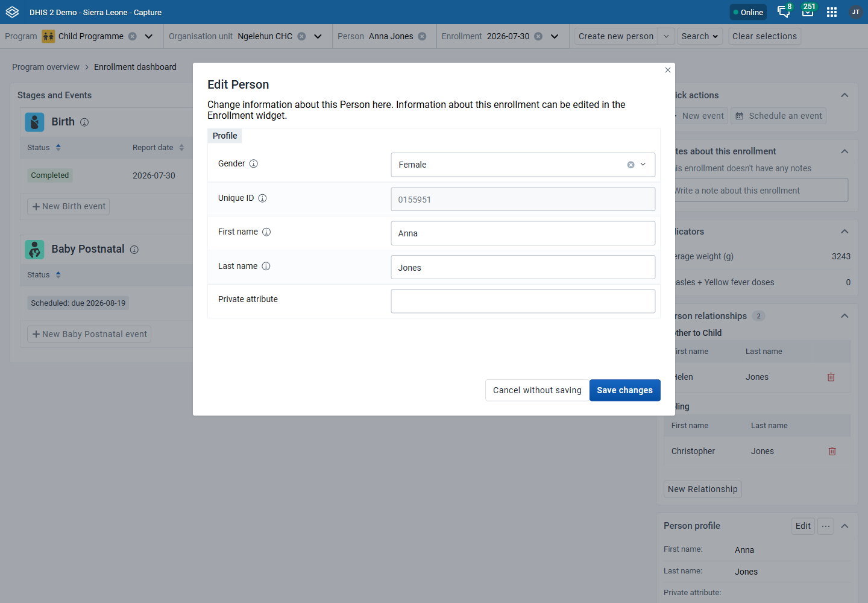Click into the Private attribute field

pos(523,301)
